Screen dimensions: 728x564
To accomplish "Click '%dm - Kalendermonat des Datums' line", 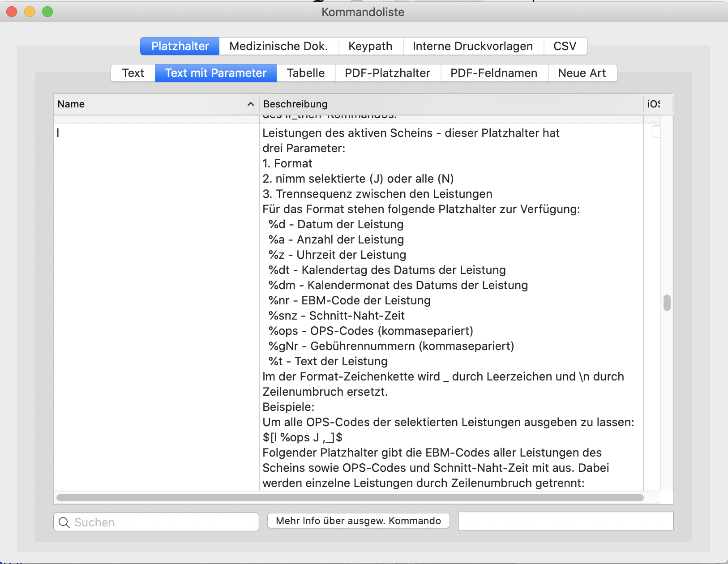I will pos(398,285).
